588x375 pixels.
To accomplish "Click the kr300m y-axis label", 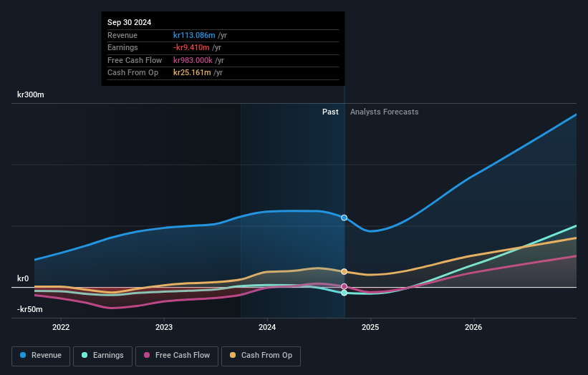I will 30,94.
